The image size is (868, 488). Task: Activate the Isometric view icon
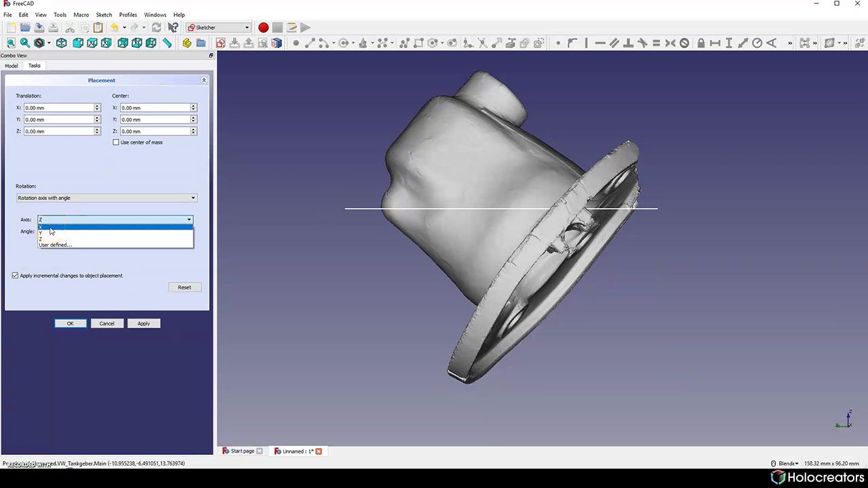(x=60, y=43)
